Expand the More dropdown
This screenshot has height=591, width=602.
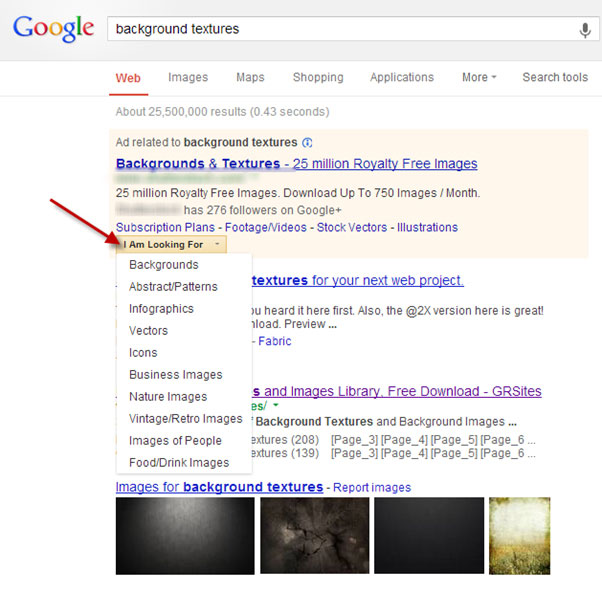pyautogui.click(x=479, y=78)
